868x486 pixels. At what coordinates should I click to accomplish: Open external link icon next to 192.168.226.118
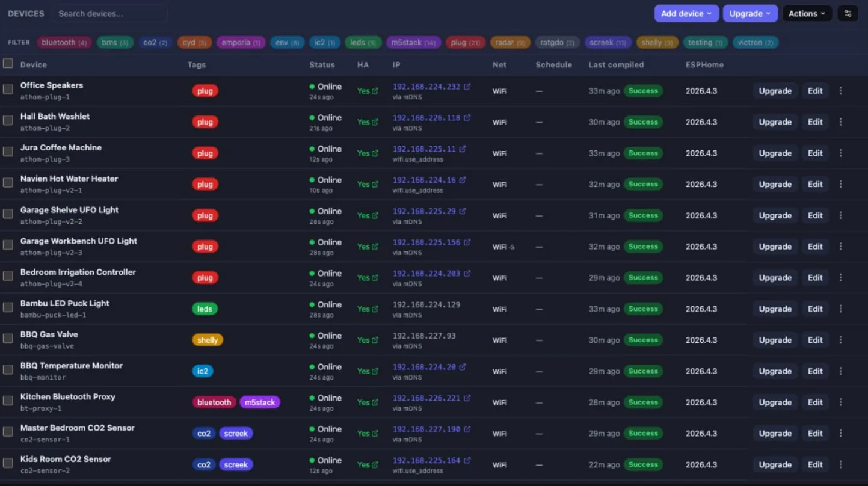click(x=467, y=118)
